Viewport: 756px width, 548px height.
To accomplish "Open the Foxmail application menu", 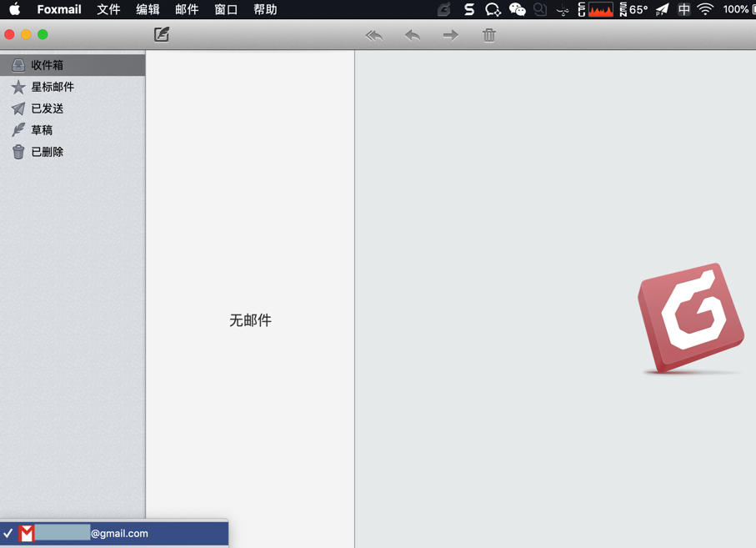I will [x=59, y=9].
